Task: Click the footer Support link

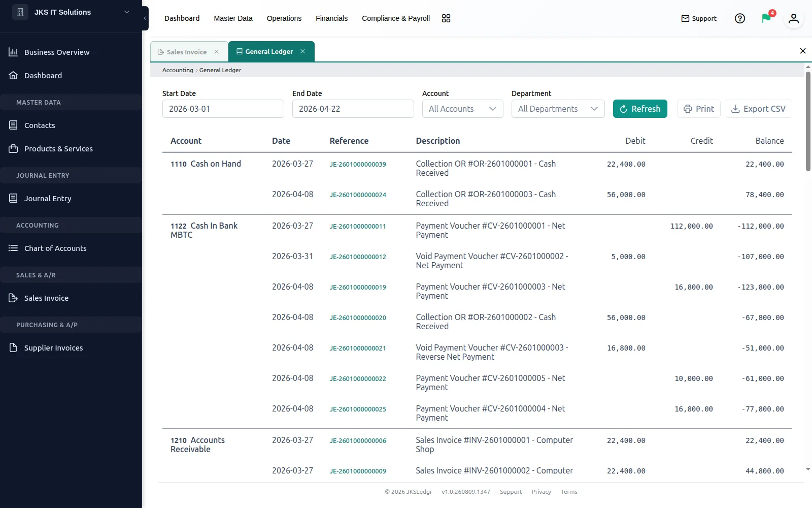Action: [511, 492]
